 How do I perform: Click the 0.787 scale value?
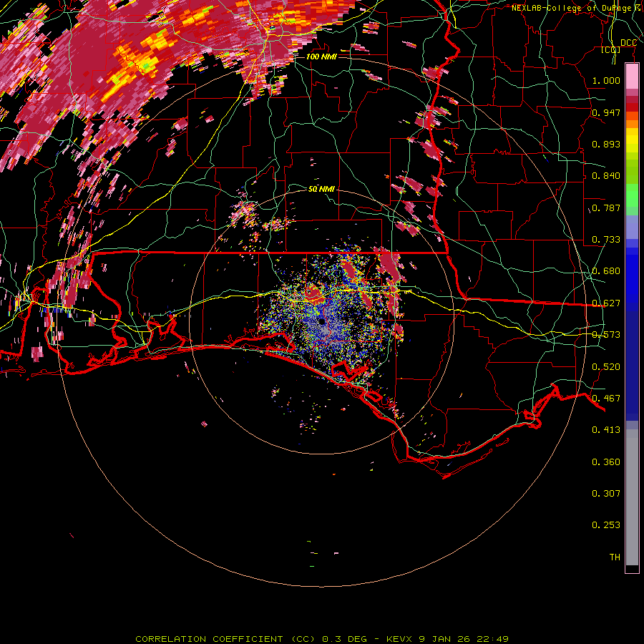[x=606, y=208]
